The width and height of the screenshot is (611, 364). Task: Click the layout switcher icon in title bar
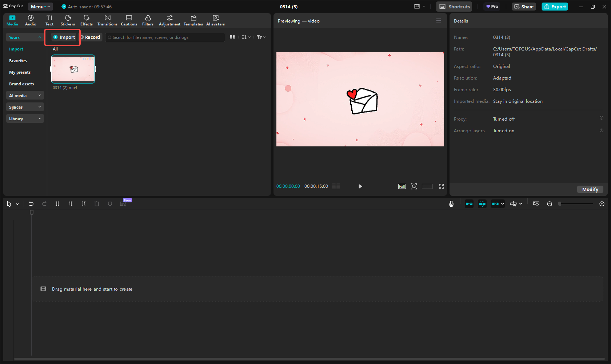pyautogui.click(x=417, y=7)
